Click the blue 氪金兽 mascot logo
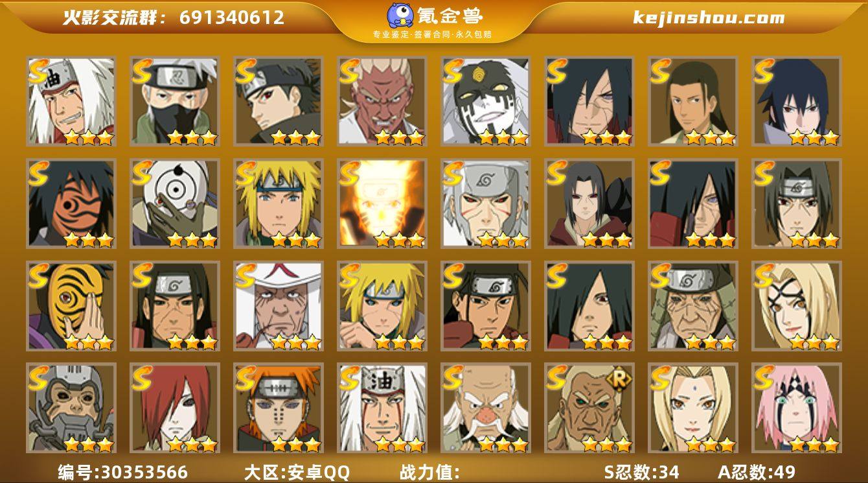 coord(400,16)
